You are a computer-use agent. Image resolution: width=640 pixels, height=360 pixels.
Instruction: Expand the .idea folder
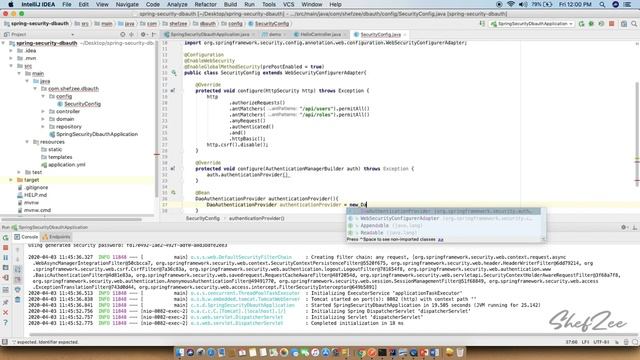[x=11, y=51]
